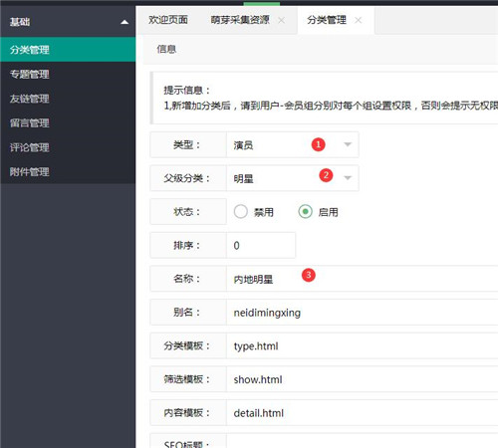Screen dimensions: 498x448
Task: Select the 禁用 status radio button
Action: [x=241, y=211]
